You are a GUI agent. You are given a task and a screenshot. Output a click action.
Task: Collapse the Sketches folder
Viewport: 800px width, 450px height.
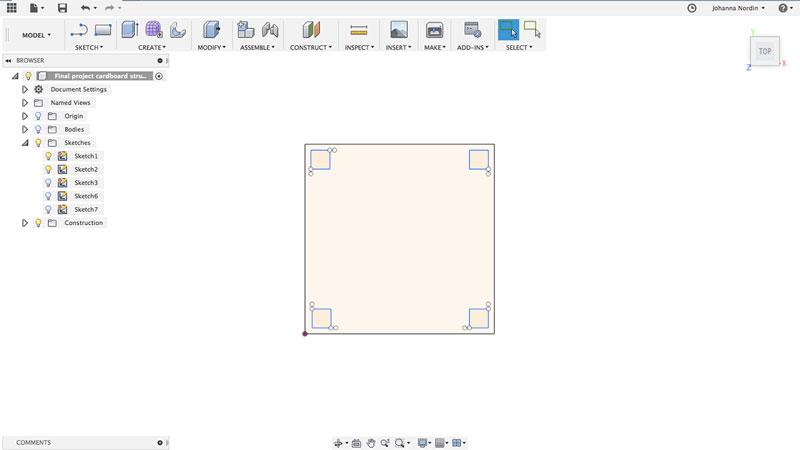(24, 143)
